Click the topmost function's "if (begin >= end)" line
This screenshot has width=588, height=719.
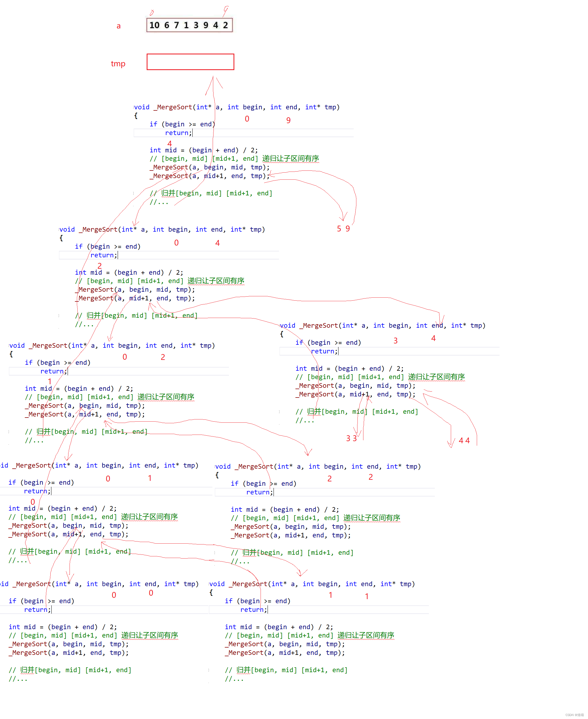tap(182, 124)
